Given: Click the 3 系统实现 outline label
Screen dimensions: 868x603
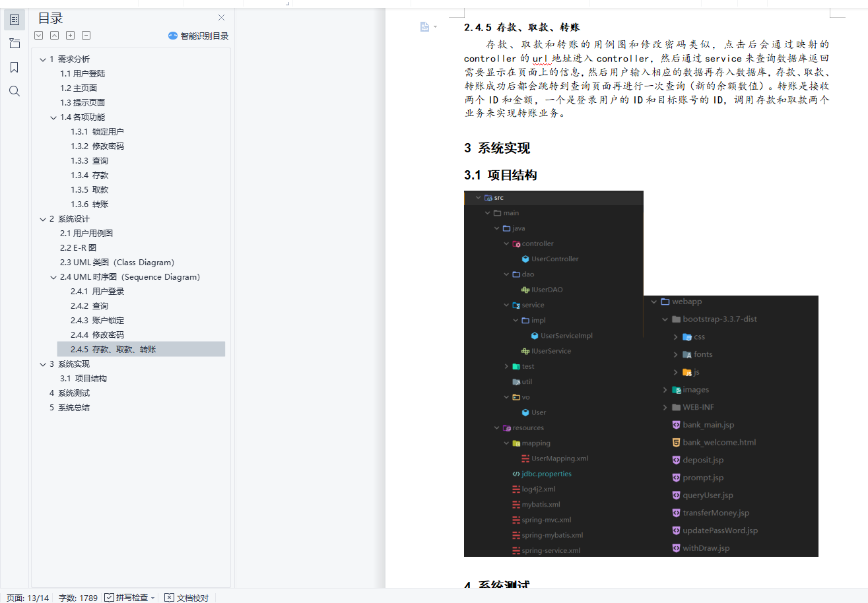Looking at the screenshot, I should tap(69, 364).
